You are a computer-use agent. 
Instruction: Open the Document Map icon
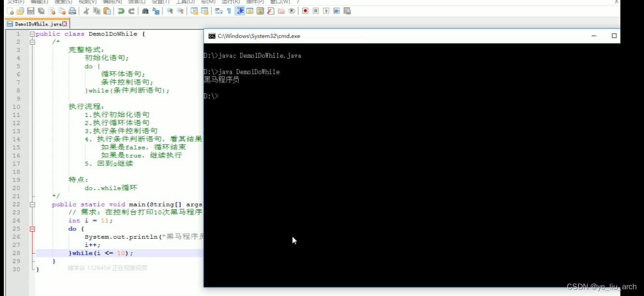tap(260, 11)
